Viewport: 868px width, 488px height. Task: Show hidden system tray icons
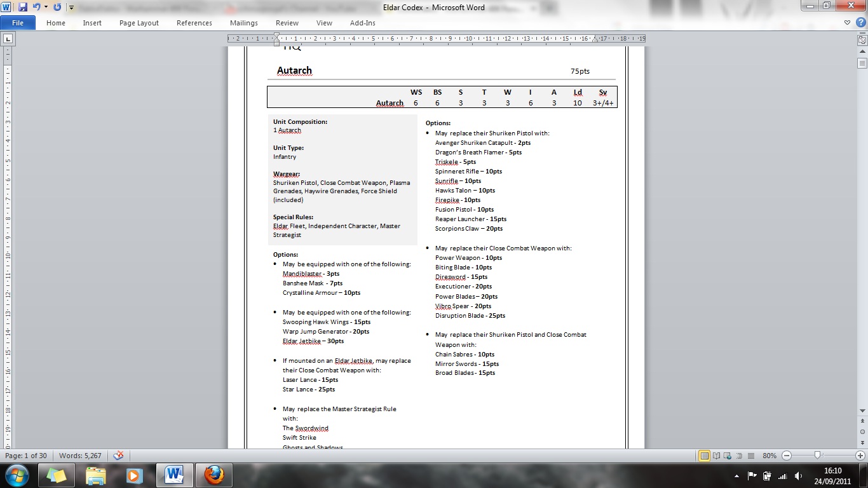pyautogui.click(x=737, y=476)
